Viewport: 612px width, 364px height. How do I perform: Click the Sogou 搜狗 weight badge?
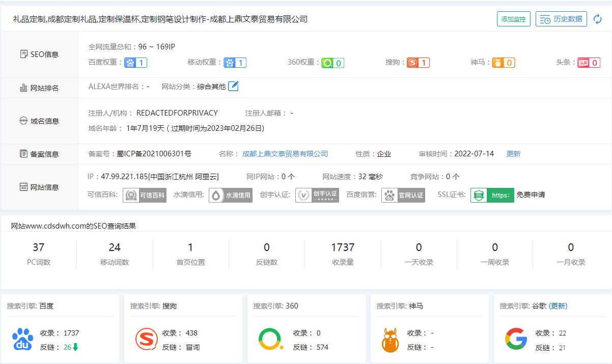418,63
